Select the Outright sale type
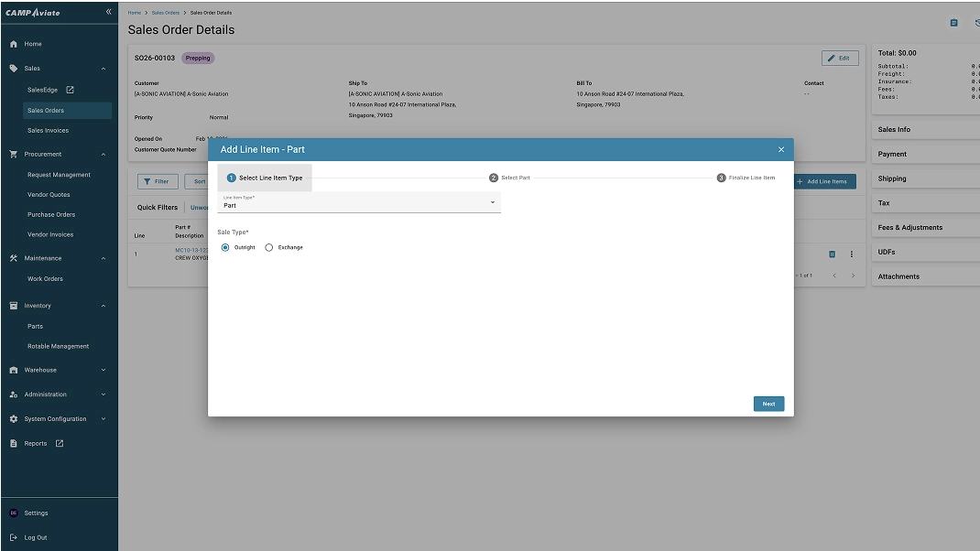This screenshot has width=980, height=551. pyautogui.click(x=225, y=247)
